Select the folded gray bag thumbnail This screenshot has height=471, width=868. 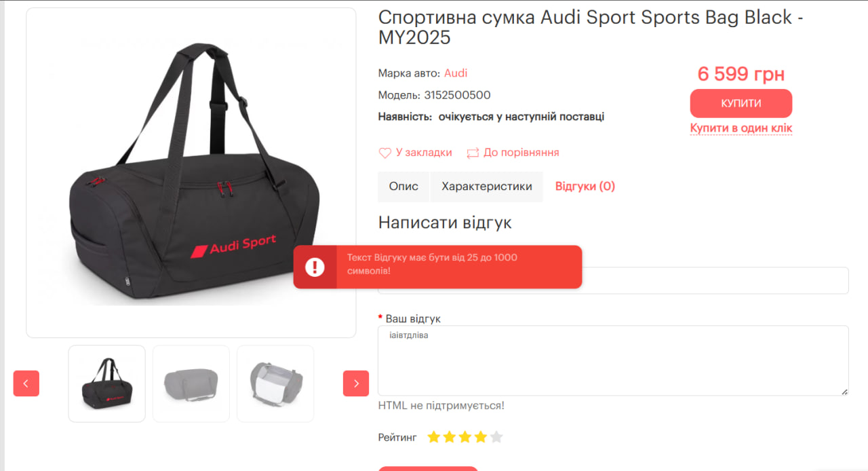point(191,383)
